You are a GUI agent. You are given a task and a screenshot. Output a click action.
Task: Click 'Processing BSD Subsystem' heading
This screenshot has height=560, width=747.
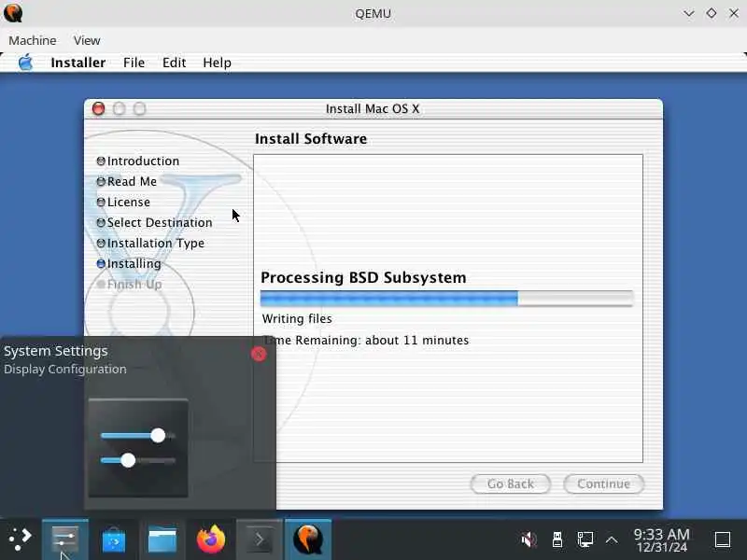point(363,277)
